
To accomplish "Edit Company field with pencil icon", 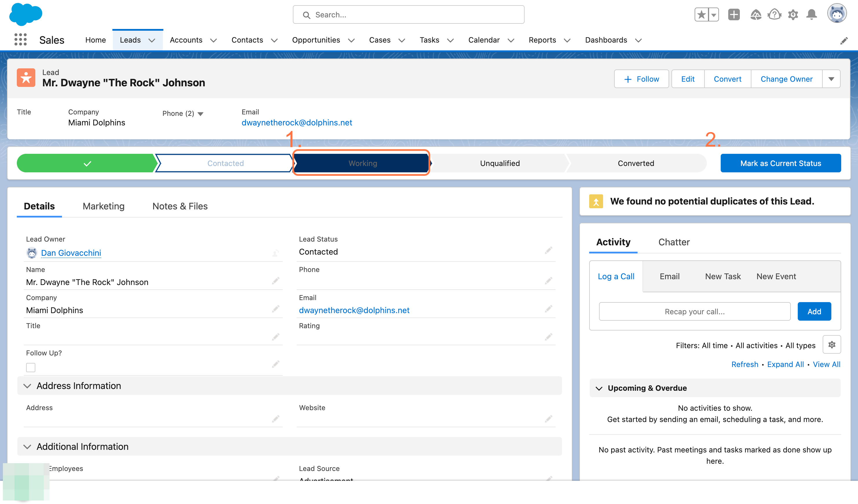I will 275,309.
